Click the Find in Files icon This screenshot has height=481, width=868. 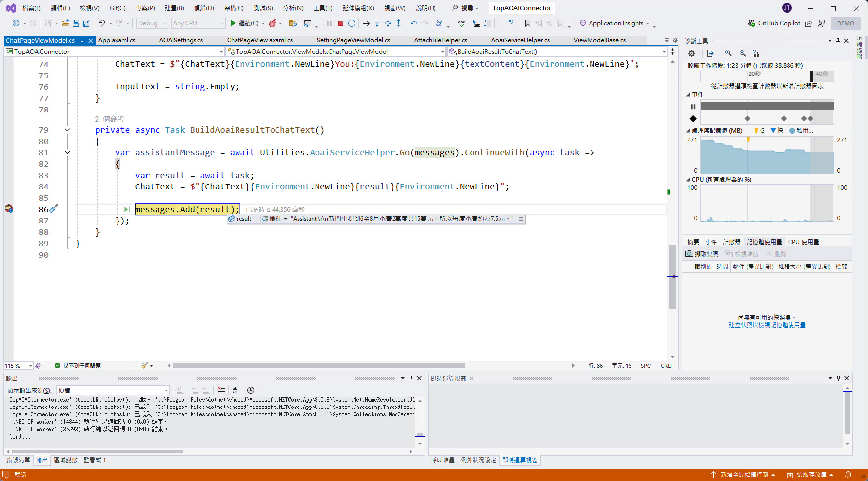pos(293,23)
